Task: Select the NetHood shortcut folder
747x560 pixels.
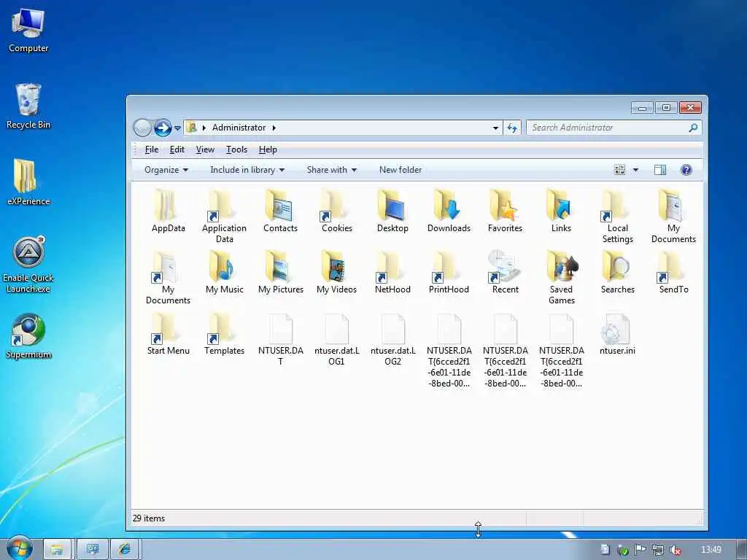Action: (392, 272)
